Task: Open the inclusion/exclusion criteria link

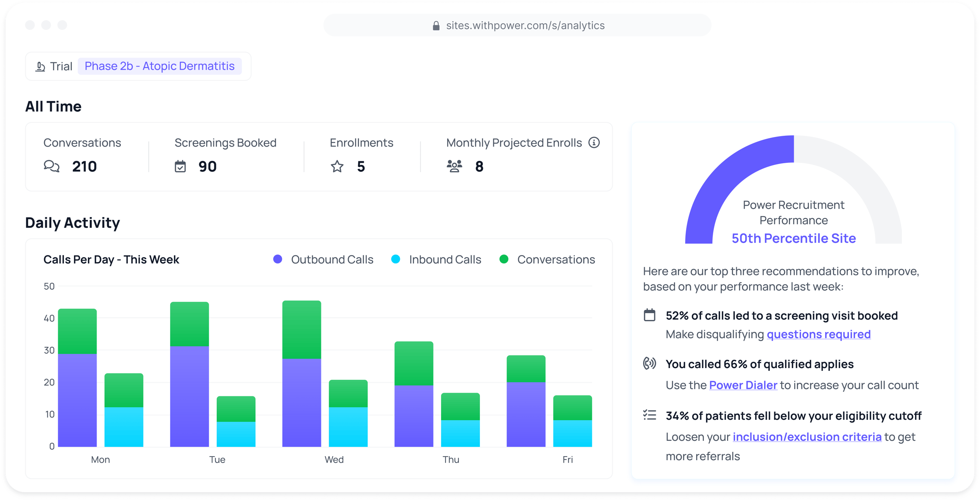Action: (x=807, y=437)
